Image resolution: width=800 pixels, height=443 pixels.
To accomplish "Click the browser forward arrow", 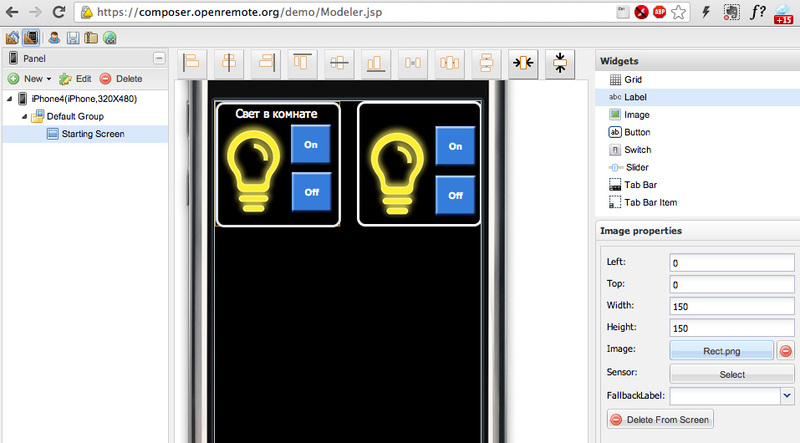I will pos(35,12).
